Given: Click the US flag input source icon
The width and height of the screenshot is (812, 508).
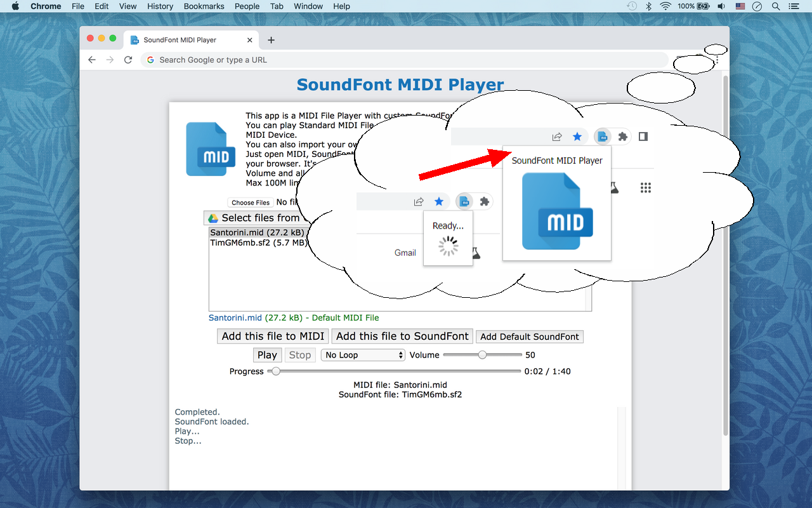Looking at the screenshot, I should point(740,6).
